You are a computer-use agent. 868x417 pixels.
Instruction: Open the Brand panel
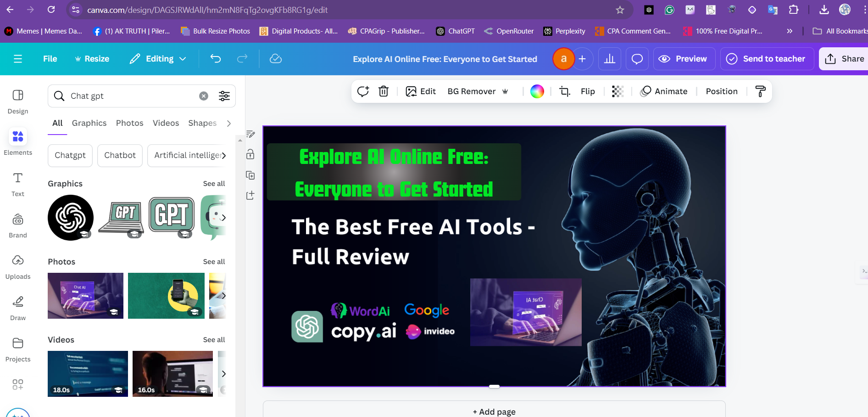[x=18, y=225]
